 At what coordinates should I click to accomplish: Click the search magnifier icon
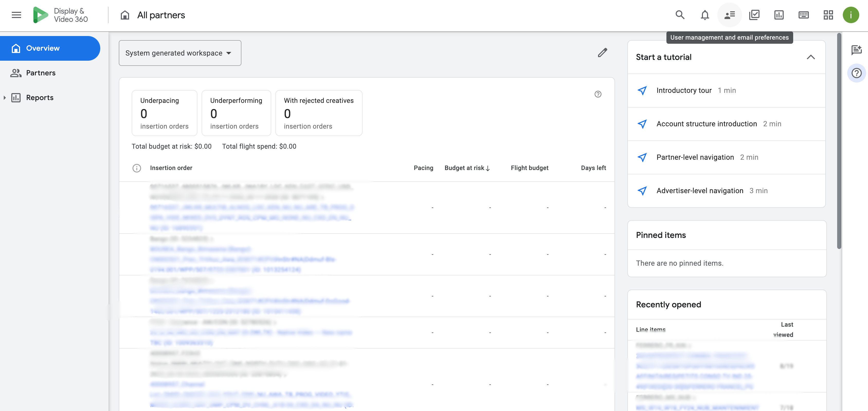coord(680,15)
